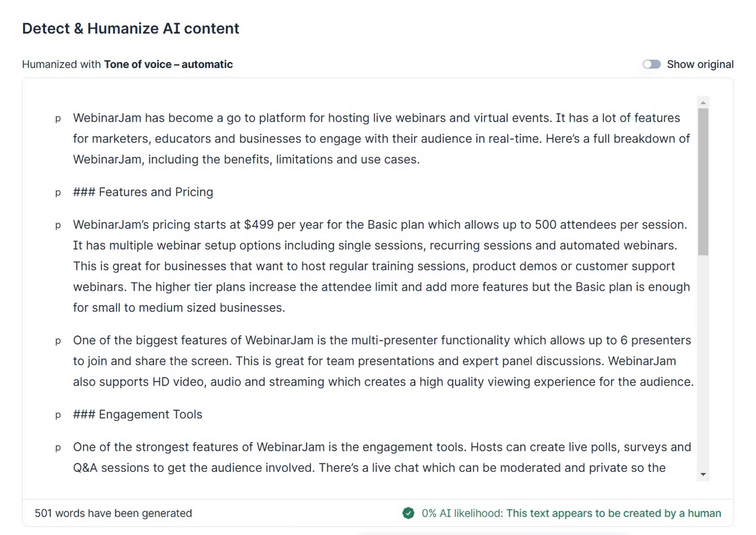Click the green checkmark AI likelihood icon

[409, 513]
